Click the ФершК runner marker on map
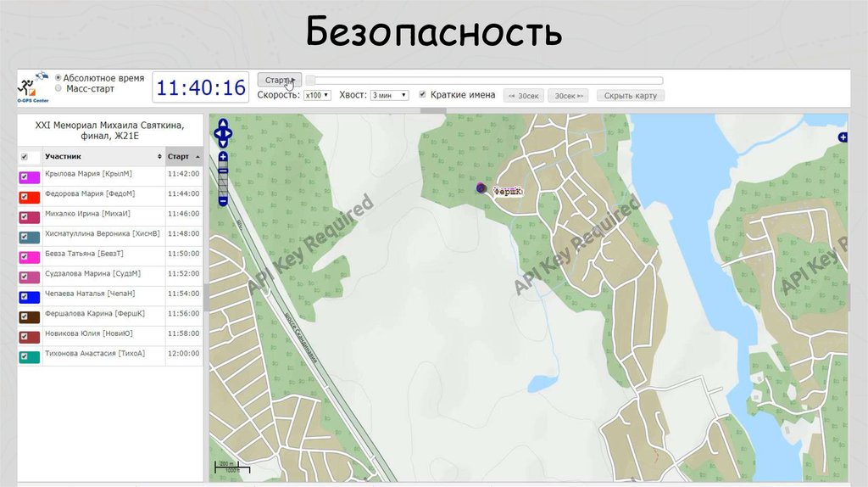The image size is (868, 487). click(481, 188)
